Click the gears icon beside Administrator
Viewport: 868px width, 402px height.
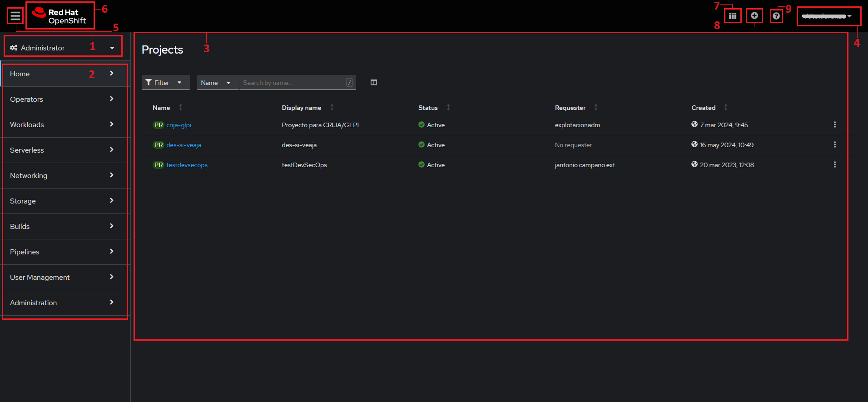14,48
